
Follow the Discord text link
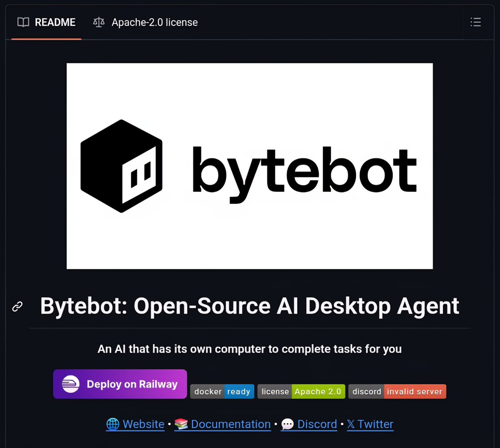tap(309, 424)
